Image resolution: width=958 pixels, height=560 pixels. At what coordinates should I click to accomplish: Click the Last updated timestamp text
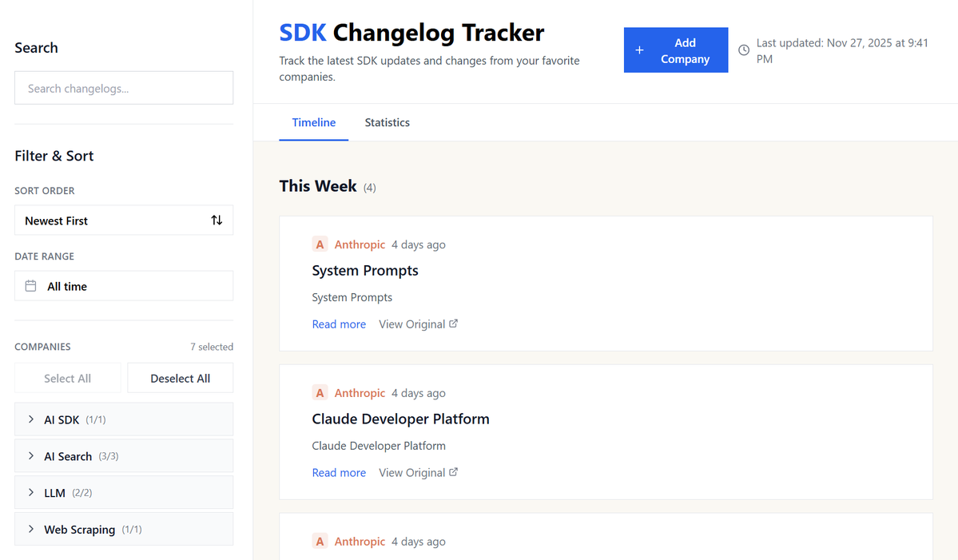(x=842, y=50)
